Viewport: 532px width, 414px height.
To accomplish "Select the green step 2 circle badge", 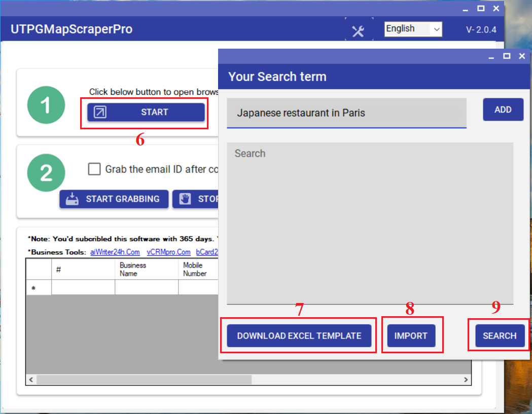I will tap(46, 172).
